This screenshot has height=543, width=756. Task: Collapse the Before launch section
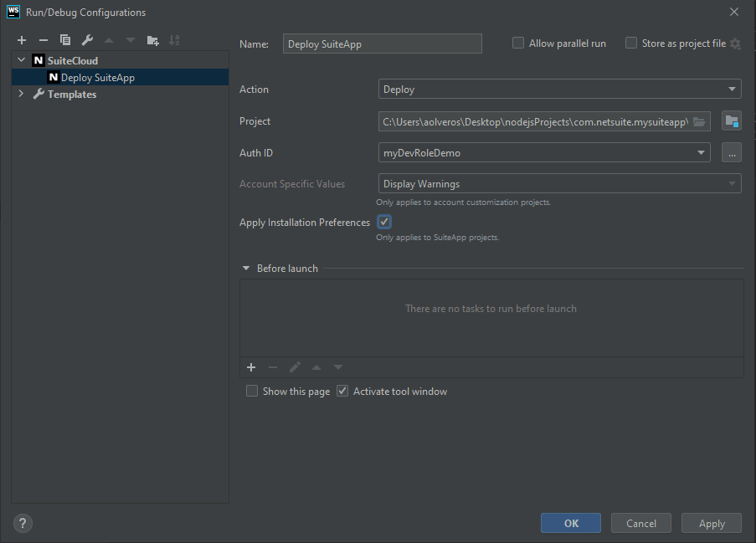246,269
